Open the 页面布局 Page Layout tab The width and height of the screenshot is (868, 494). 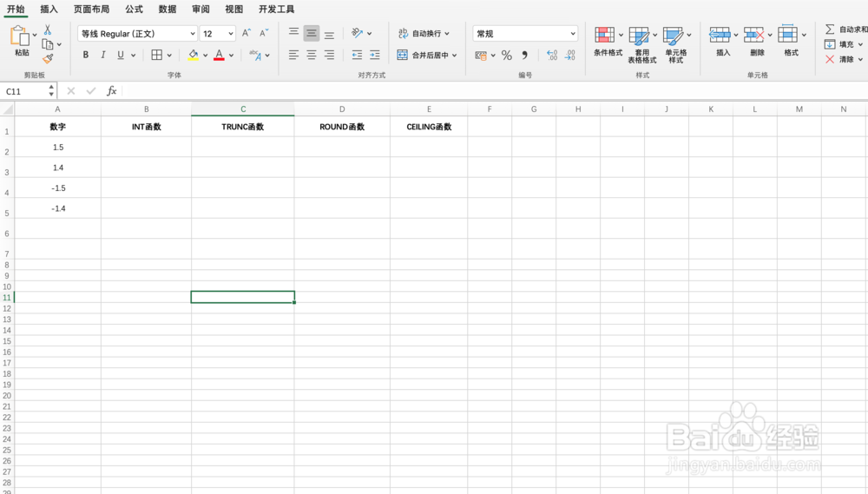coord(91,9)
